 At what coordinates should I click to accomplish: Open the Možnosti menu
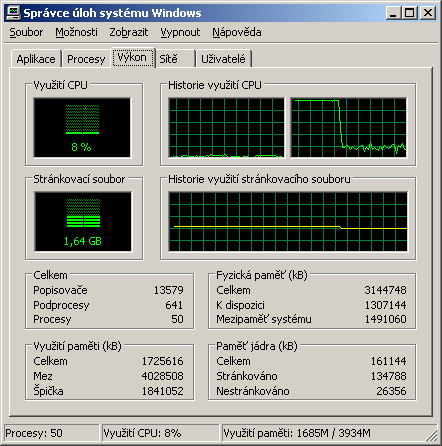tap(76, 32)
